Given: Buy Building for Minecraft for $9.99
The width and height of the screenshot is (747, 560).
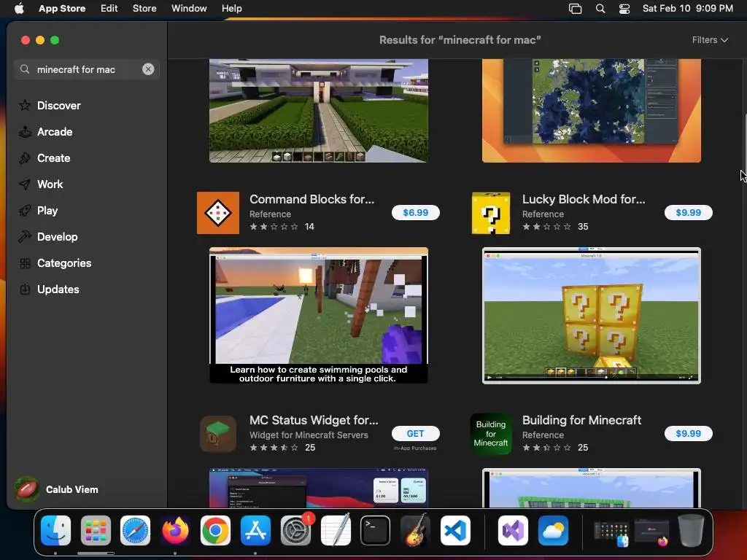Looking at the screenshot, I should (x=689, y=433).
